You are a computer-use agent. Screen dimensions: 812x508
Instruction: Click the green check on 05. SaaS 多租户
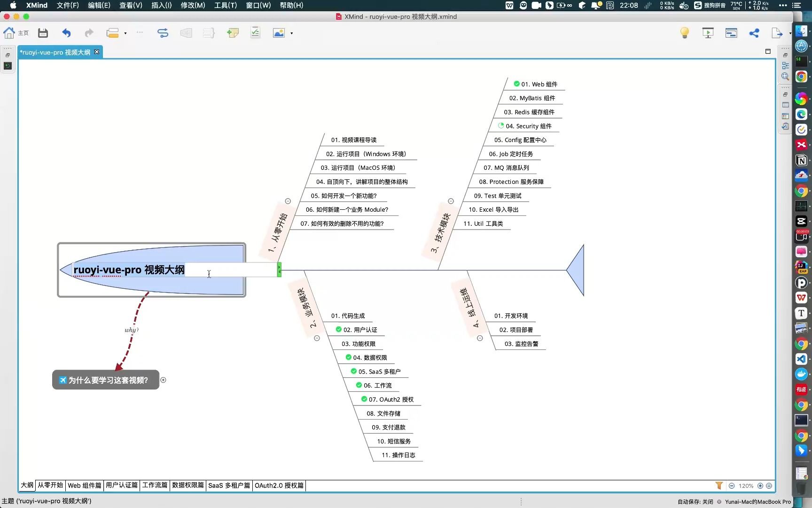(x=353, y=371)
